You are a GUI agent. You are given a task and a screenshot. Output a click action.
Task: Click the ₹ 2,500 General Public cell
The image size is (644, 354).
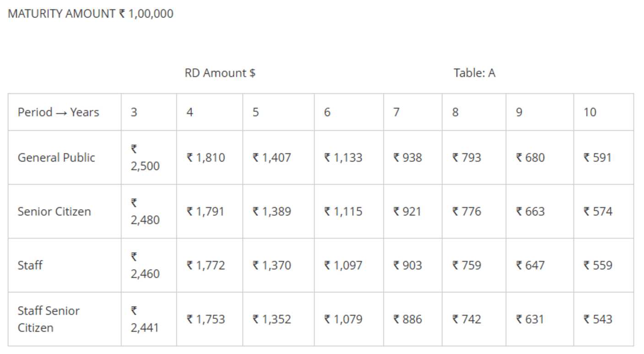pos(145,158)
